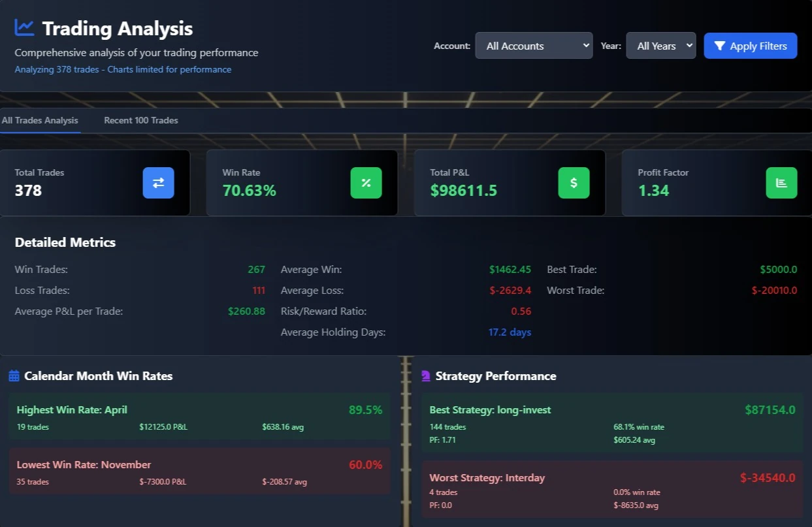Screen dimensions: 812x527
Task: Click the green percent icon on Win Rate
Action: click(x=366, y=183)
